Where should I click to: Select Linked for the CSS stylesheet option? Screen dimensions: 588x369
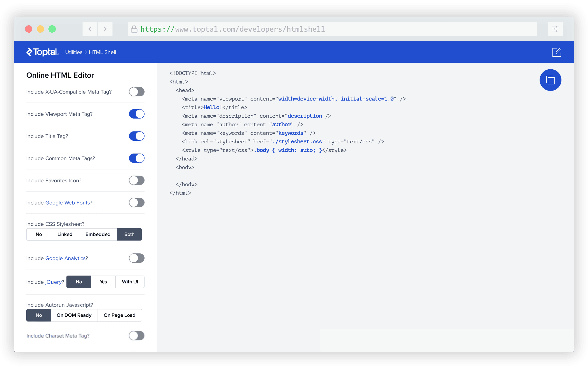click(x=65, y=234)
